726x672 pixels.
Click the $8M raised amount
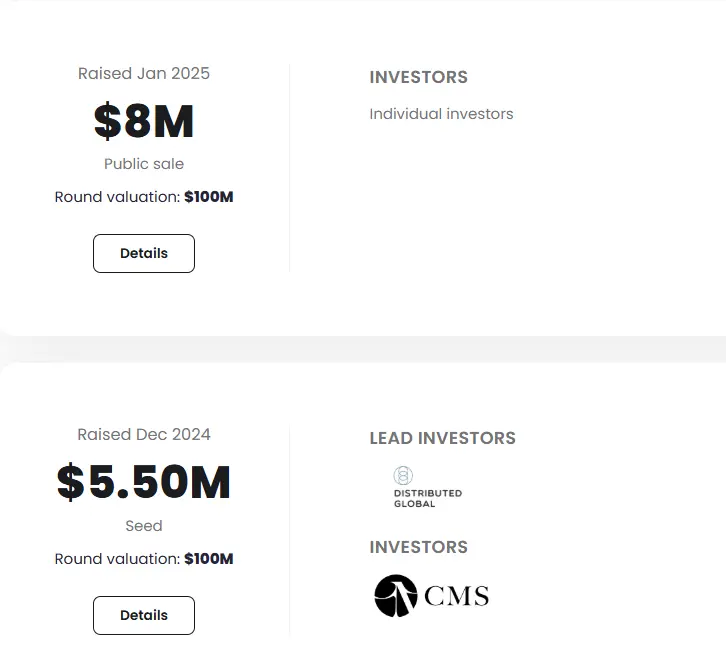click(x=144, y=121)
